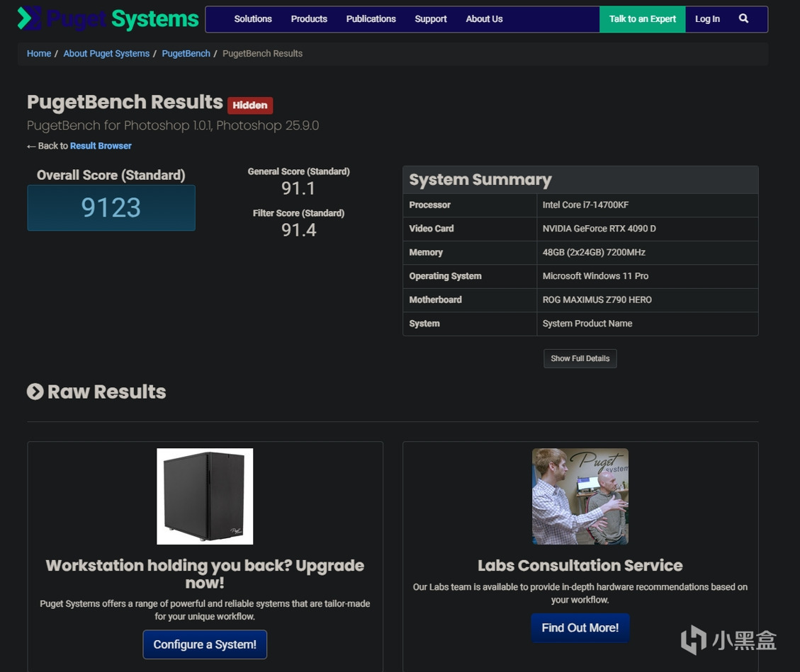Open the search magnifier icon
The width and height of the screenshot is (800, 672).
click(x=743, y=19)
